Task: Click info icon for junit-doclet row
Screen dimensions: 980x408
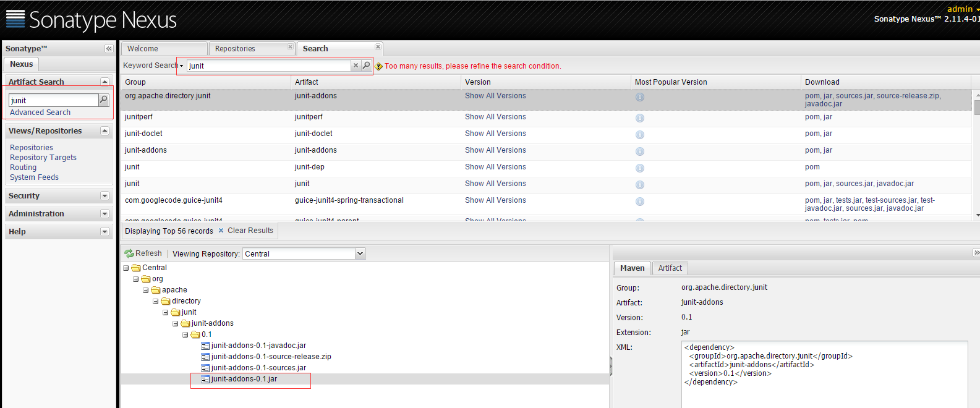Action: coord(640,135)
